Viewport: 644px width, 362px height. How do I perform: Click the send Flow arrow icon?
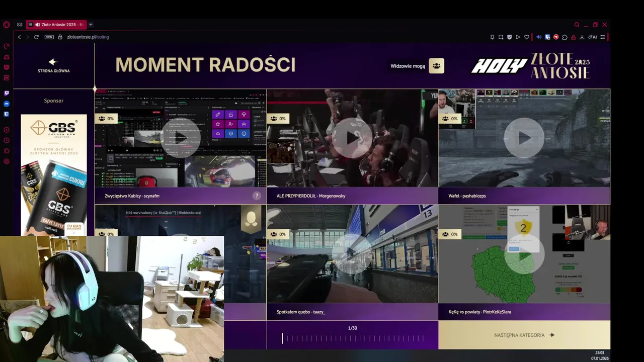pyautogui.click(x=518, y=37)
